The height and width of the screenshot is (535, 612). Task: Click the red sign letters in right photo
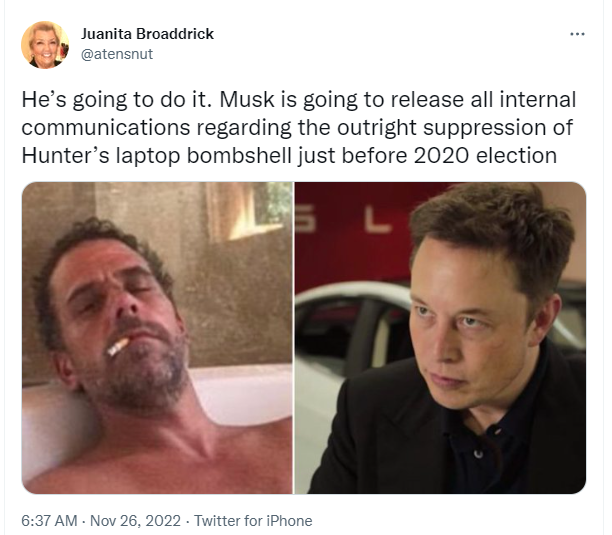tap(343, 224)
